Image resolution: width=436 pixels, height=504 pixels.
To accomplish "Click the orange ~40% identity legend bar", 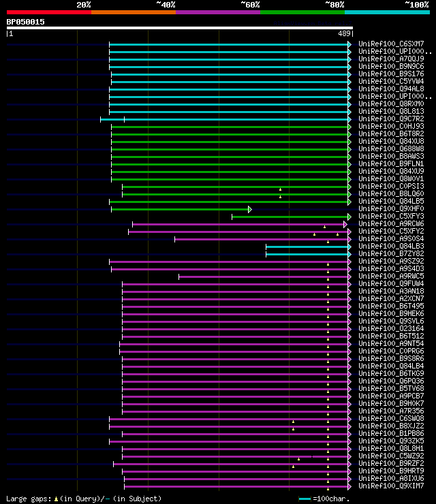I will coord(134,12).
